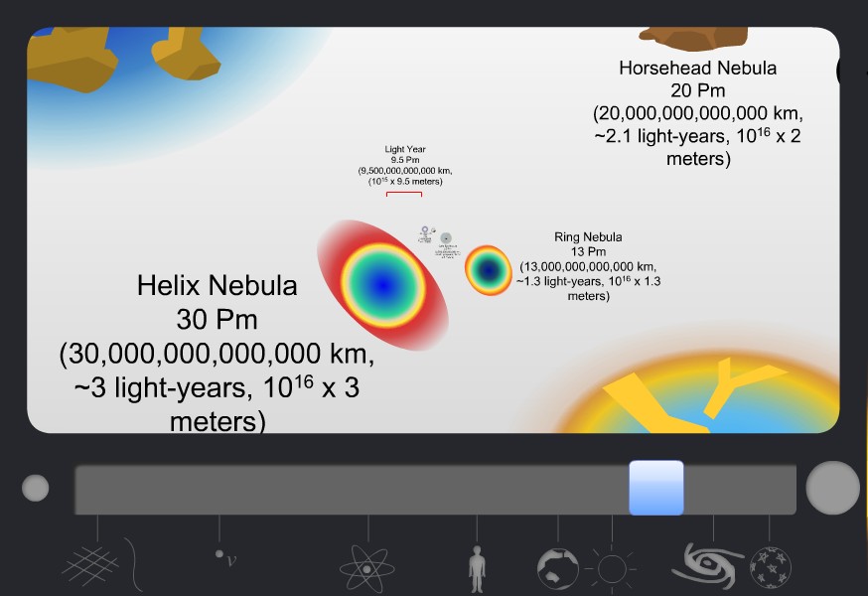The width and height of the screenshot is (868, 596).
Task: Click the Ring Nebula 13 Pm label
Action: coord(588,266)
